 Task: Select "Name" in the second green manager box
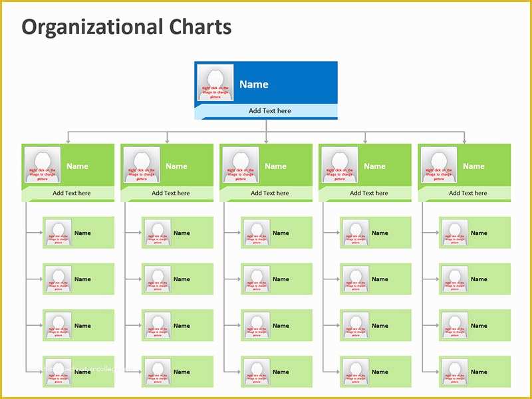(176, 166)
